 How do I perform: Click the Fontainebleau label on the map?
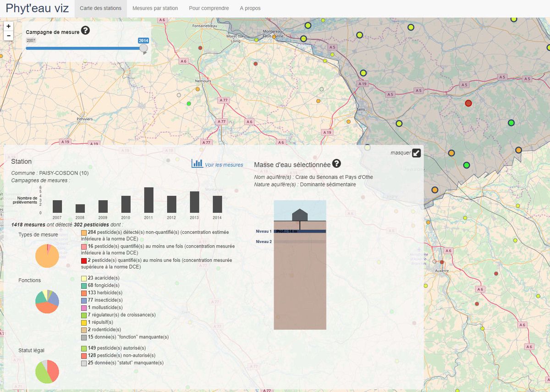(205, 26)
